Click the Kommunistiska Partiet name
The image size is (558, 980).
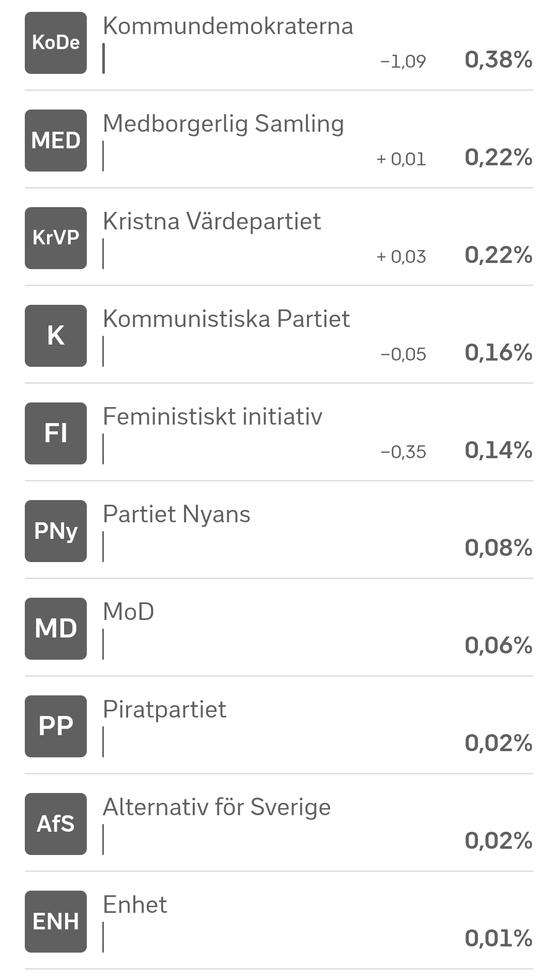coord(226,319)
